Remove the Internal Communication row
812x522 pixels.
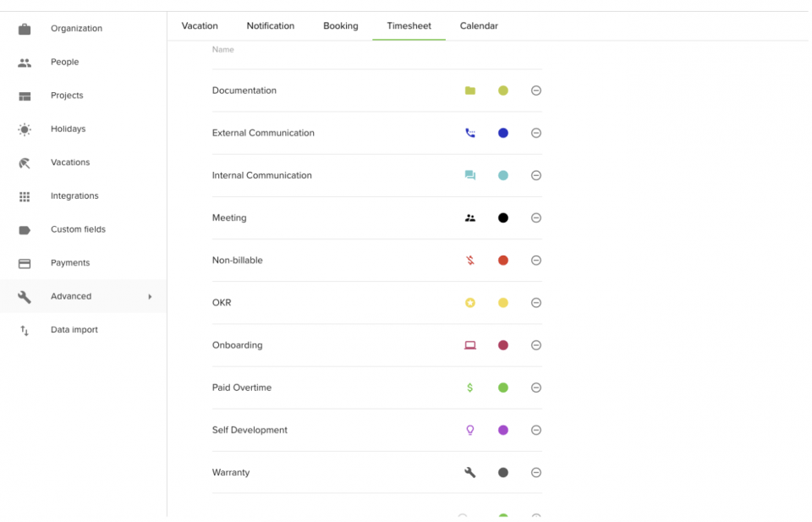(x=536, y=176)
